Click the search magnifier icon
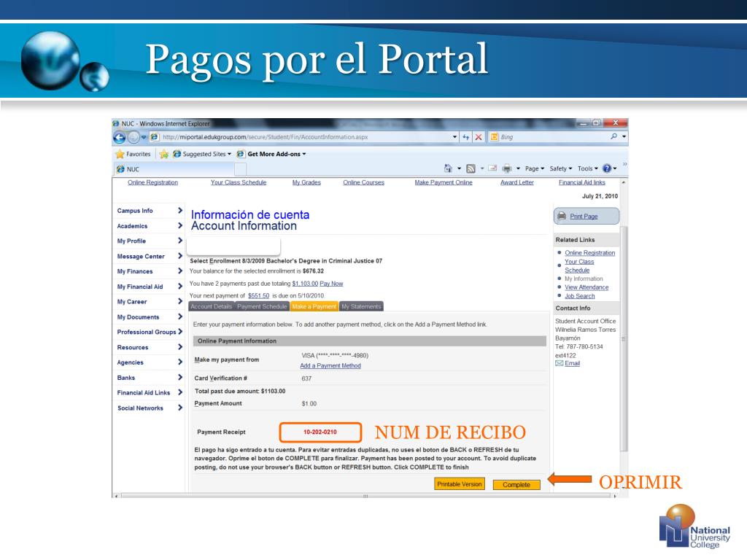Screen dimensions: 747x560 click(x=614, y=136)
